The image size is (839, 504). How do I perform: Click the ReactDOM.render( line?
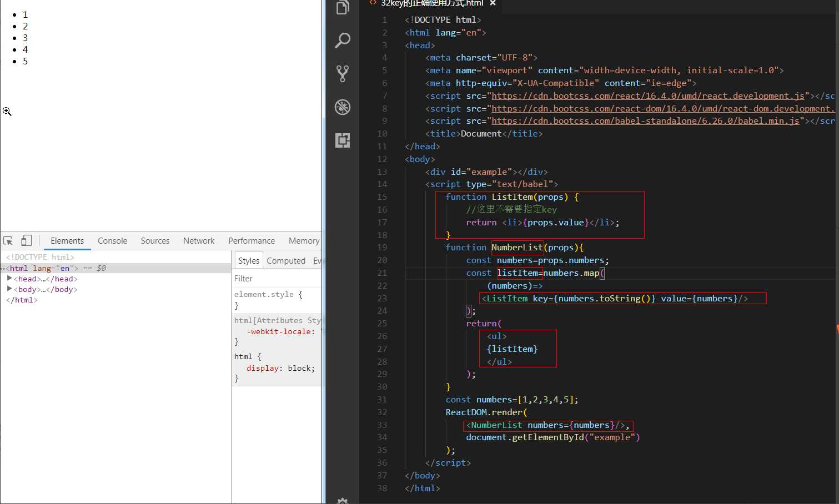486,412
